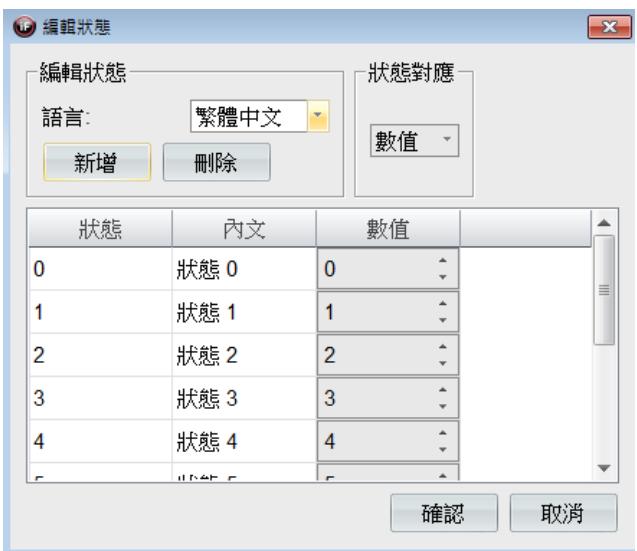Increase value for state 0 row
This screenshot has width=637, height=551.
pos(443,260)
